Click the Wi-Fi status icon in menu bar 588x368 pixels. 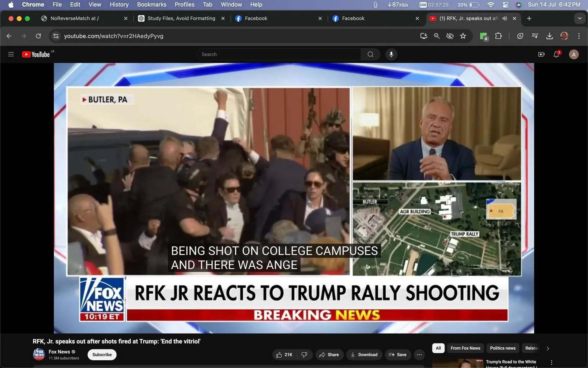[x=491, y=5]
